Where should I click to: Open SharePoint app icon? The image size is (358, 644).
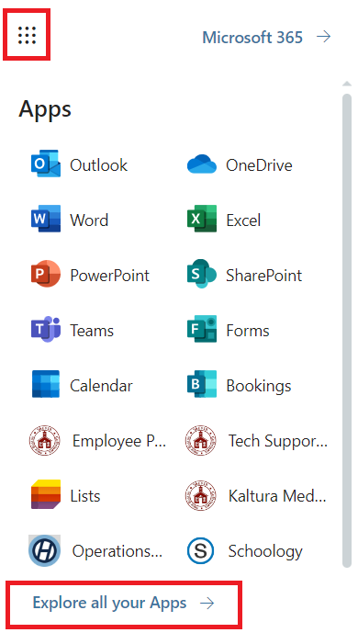point(202,274)
